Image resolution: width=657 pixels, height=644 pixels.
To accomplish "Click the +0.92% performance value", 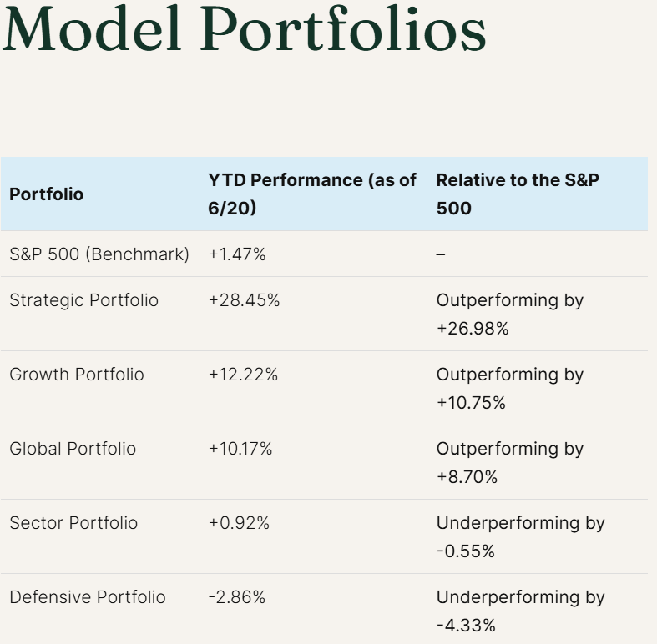I will [239, 523].
